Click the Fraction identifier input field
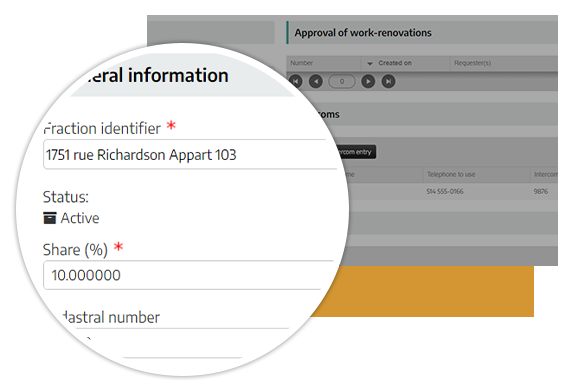Screen dimensions: 570x390 pyautogui.click(x=191, y=154)
